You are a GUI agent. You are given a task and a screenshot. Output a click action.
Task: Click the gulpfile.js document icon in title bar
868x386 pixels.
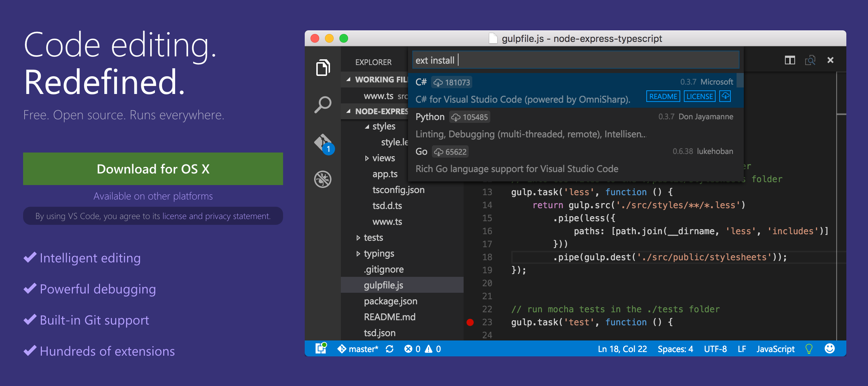(x=493, y=38)
